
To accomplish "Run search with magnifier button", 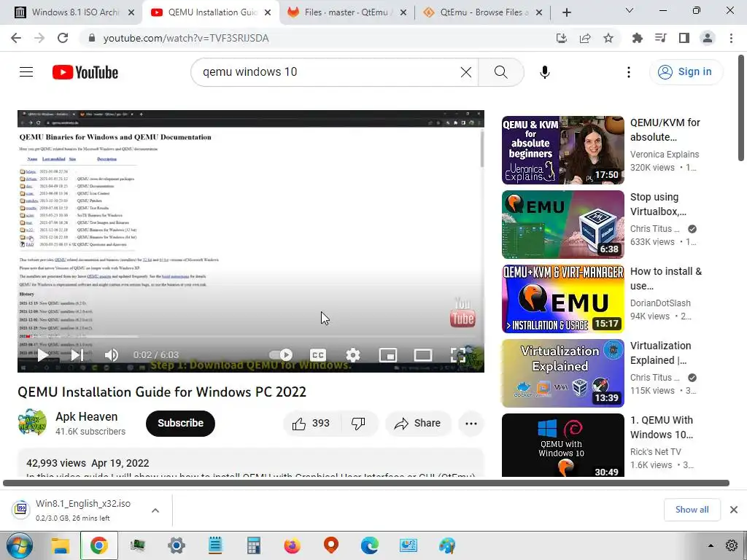I will (x=500, y=72).
